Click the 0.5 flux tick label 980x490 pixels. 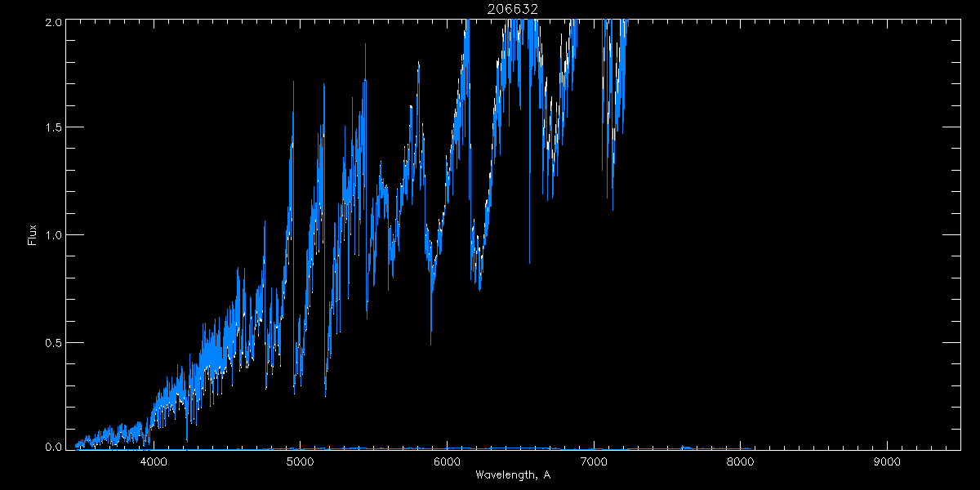(x=52, y=342)
